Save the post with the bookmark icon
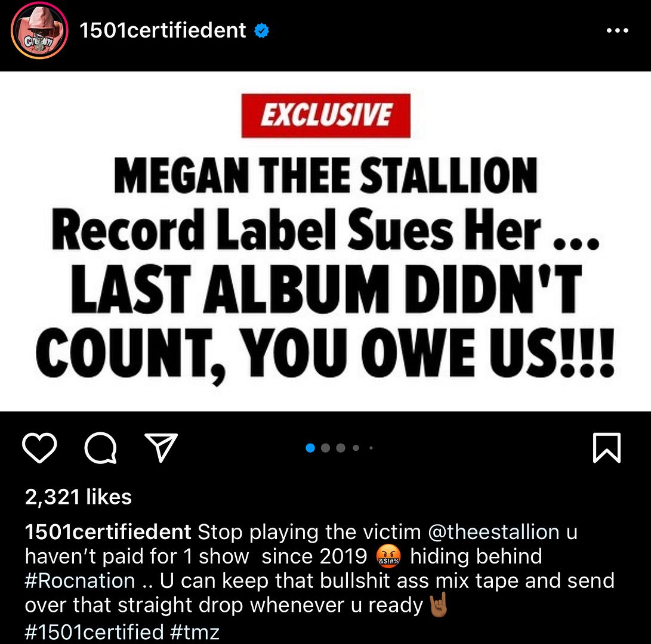Image resolution: width=651 pixels, height=644 pixels. point(607,448)
